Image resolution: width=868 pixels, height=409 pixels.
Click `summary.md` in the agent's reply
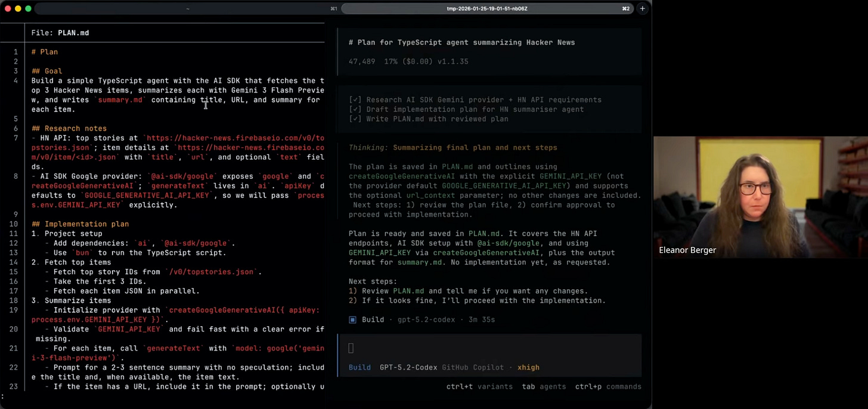click(x=419, y=262)
